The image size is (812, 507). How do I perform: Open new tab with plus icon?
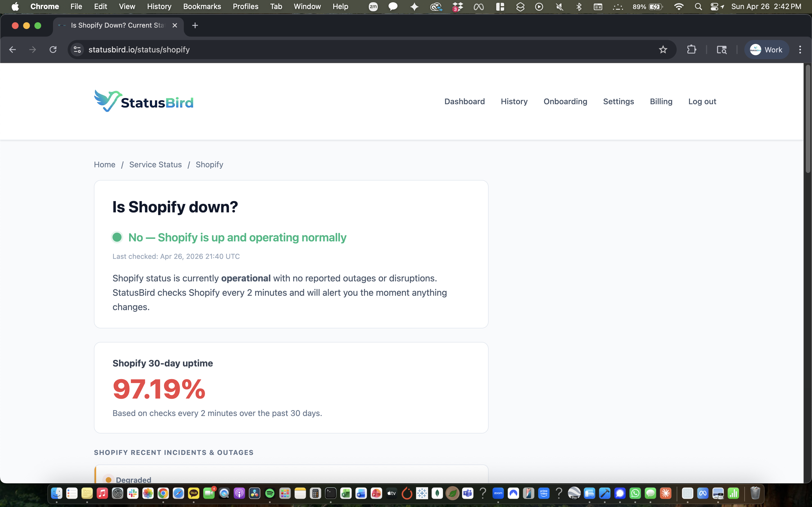tap(195, 25)
